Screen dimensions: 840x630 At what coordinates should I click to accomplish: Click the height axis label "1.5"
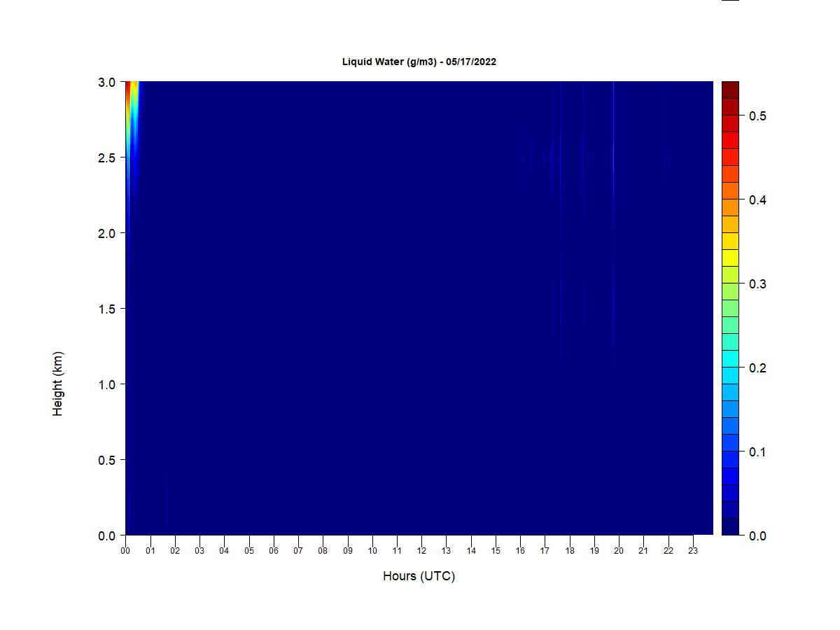pyautogui.click(x=107, y=309)
